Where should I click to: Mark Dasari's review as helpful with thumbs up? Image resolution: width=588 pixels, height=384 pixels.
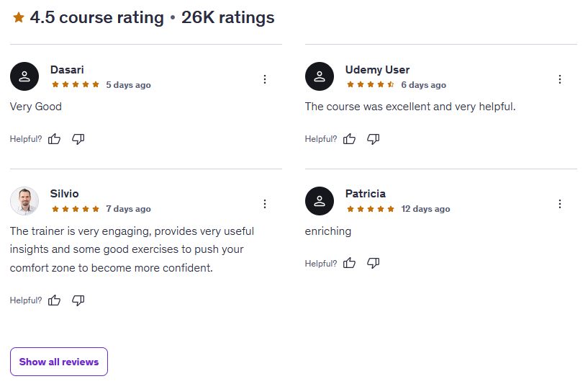point(55,139)
